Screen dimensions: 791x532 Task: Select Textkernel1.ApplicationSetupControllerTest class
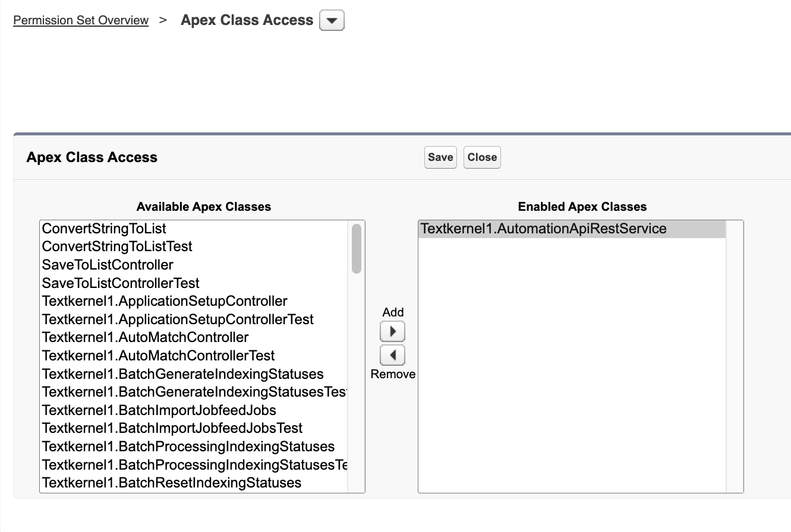[194, 319]
